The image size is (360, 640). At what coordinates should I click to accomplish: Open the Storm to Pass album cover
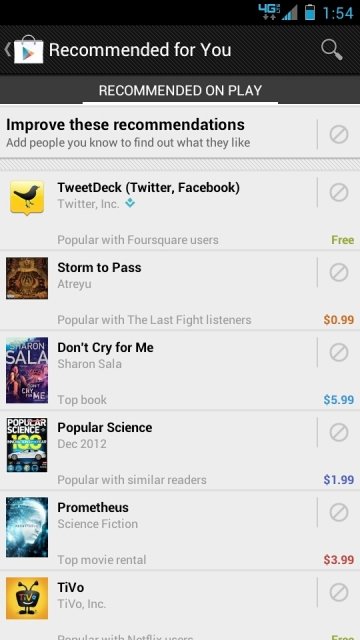[27, 278]
